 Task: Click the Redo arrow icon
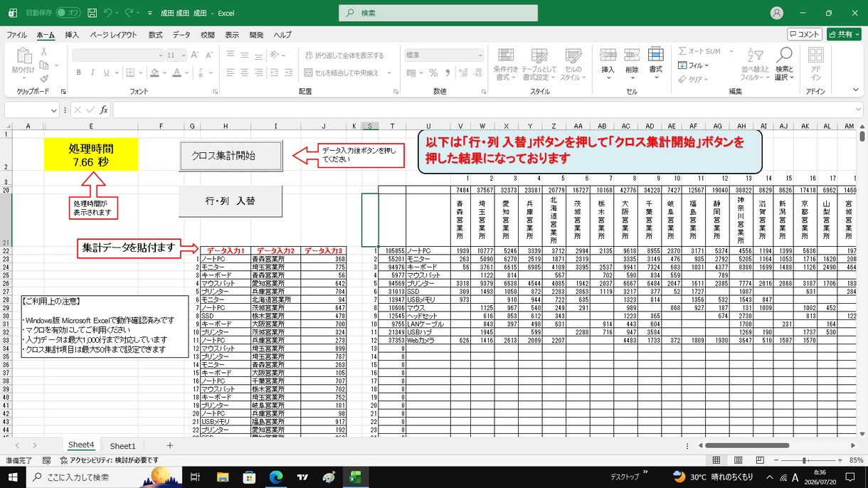pyautogui.click(x=128, y=13)
